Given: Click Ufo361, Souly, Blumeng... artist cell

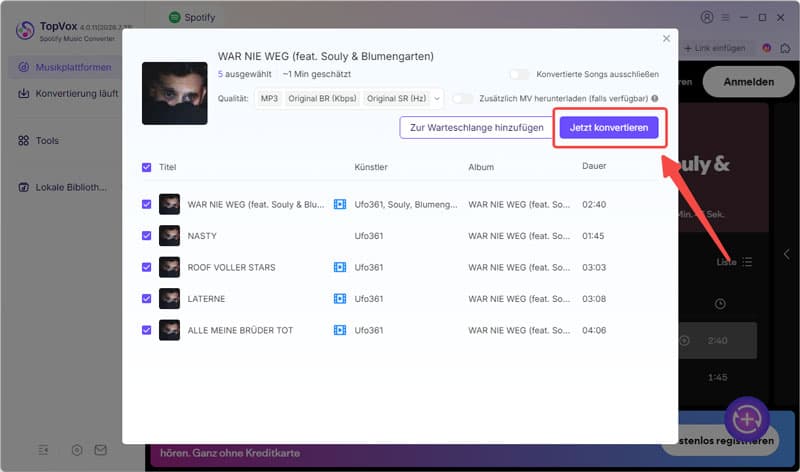Looking at the screenshot, I should click(406, 204).
